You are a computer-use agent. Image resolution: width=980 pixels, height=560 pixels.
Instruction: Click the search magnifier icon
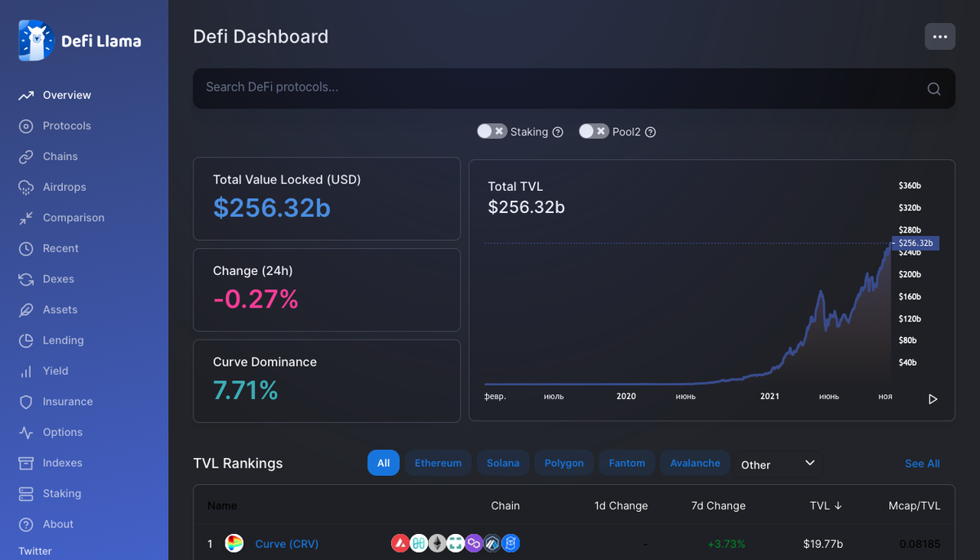tap(934, 89)
